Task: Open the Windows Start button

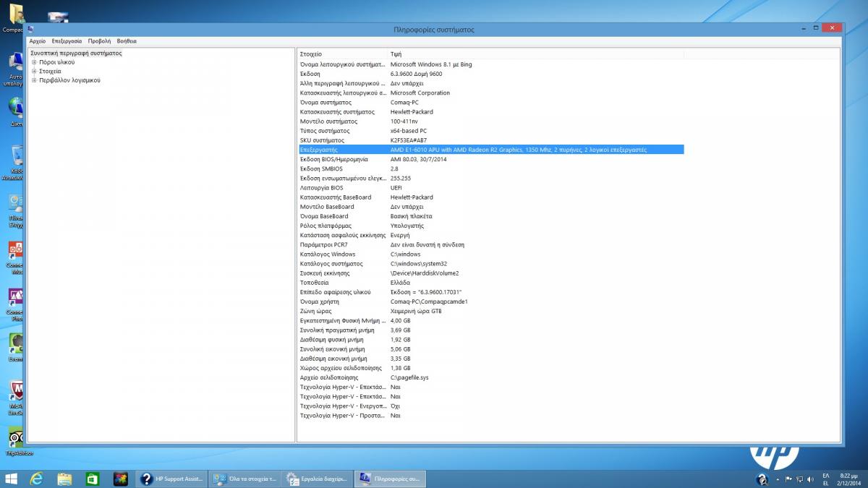Action: (12, 479)
